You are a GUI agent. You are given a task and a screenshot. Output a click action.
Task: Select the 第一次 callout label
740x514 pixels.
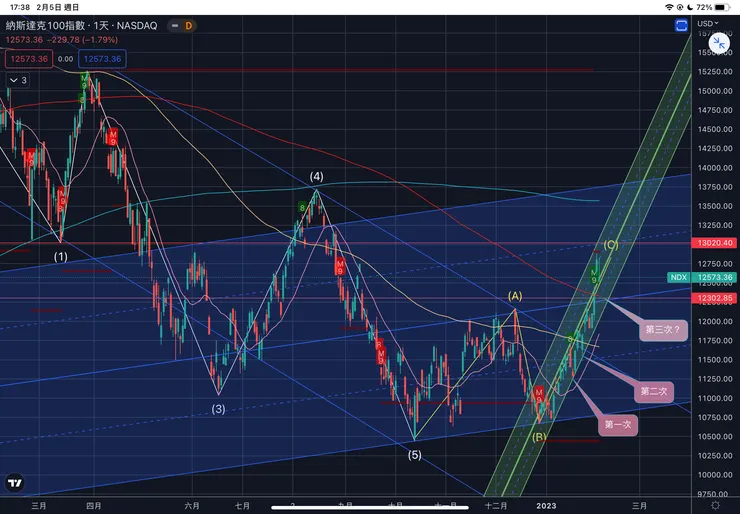[x=618, y=425]
